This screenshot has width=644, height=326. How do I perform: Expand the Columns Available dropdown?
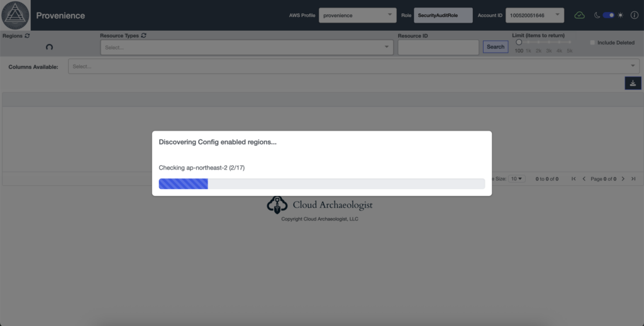tap(353, 67)
